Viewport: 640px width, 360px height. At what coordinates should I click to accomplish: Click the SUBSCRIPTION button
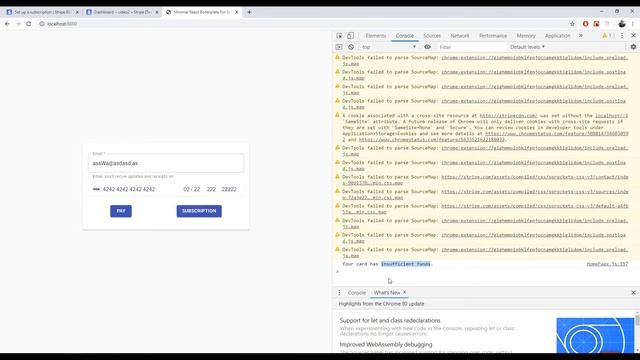pyautogui.click(x=199, y=211)
